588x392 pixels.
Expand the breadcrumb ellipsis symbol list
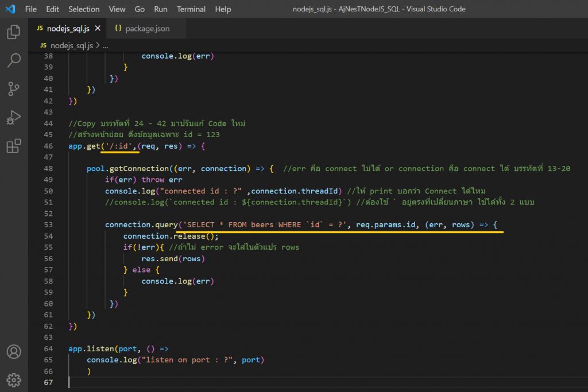pos(106,45)
